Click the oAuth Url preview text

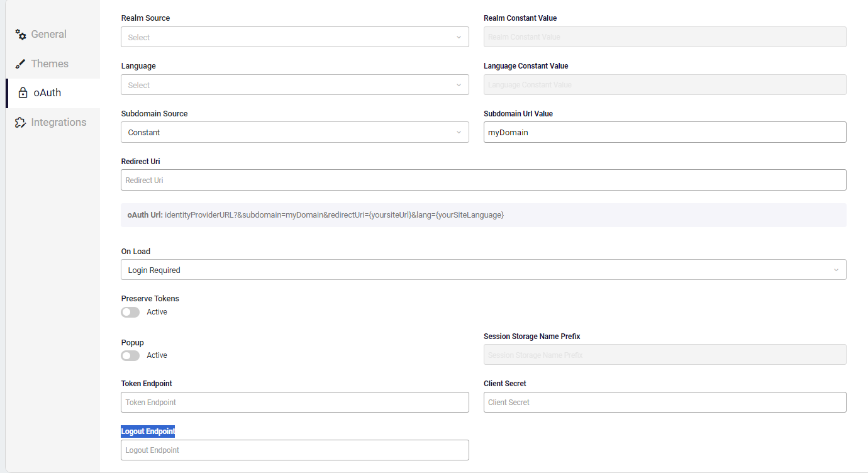(333, 215)
